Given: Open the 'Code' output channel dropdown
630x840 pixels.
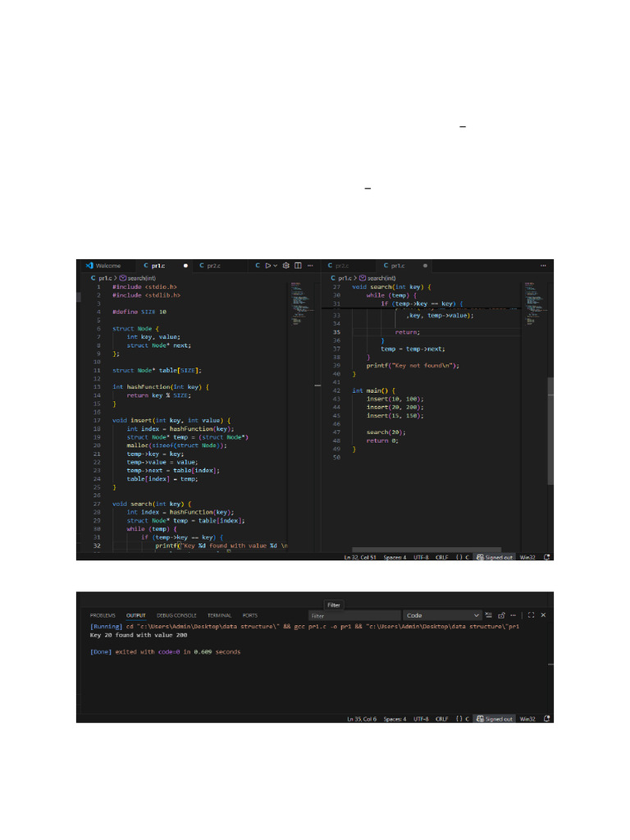Looking at the screenshot, I should coord(442,615).
